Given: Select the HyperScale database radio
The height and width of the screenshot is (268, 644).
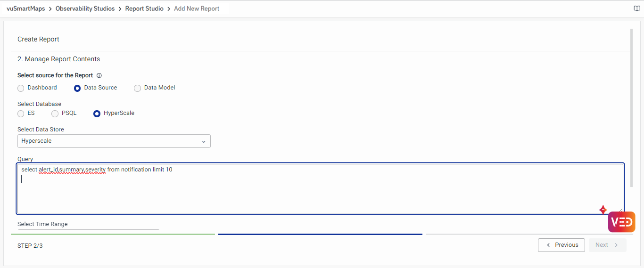Looking at the screenshot, I should coord(97,114).
